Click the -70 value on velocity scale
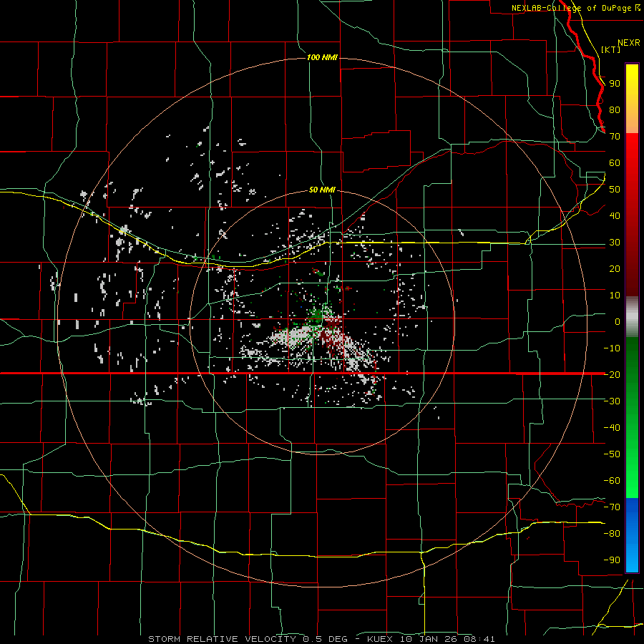Screen dimensions: 644x644 point(612,507)
